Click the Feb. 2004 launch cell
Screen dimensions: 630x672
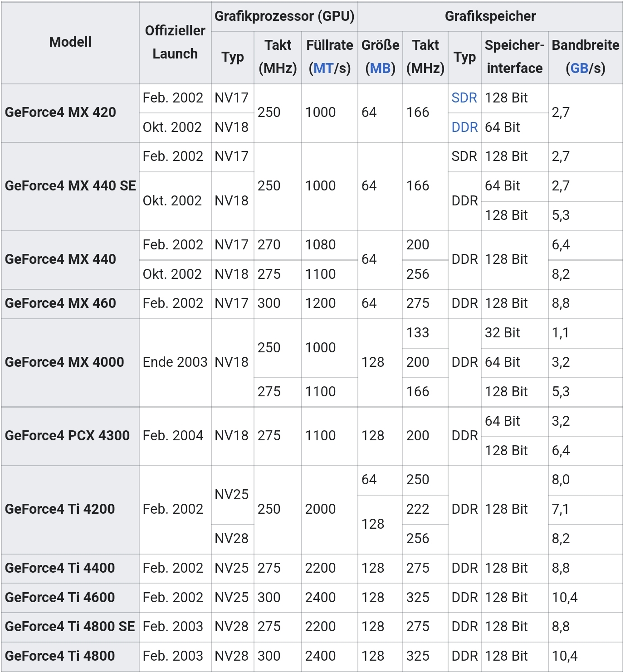[175, 436]
